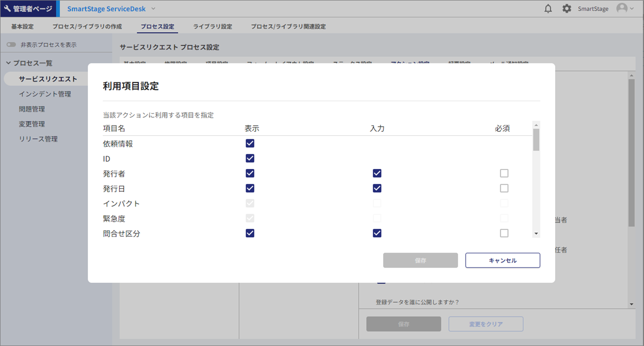Enable 必須 checkbox for 発行日
The height and width of the screenshot is (346, 644).
point(504,189)
